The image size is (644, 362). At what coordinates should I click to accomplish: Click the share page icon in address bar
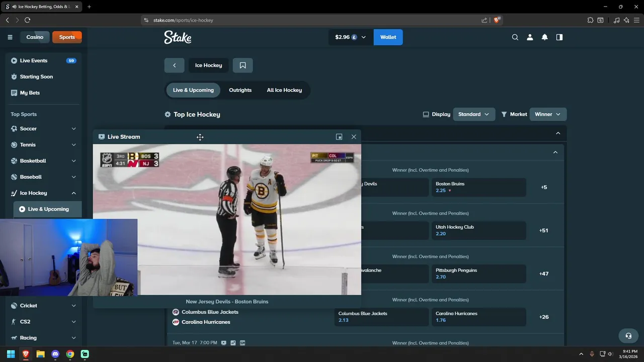(484, 20)
